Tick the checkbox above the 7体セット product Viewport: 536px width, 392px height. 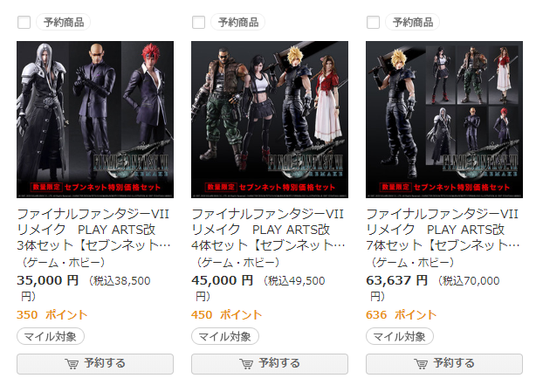click(x=373, y=23)
